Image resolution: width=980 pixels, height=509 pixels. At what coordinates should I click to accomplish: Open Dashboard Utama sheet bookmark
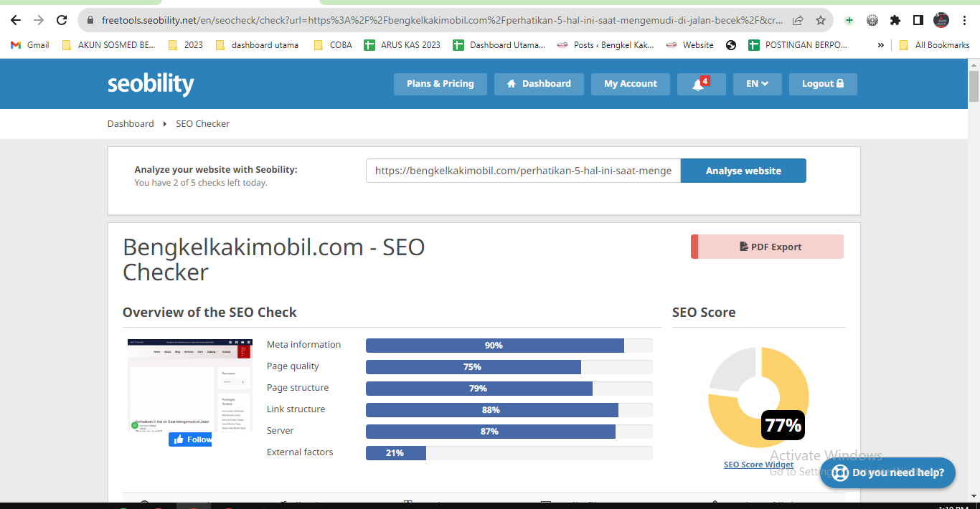pyautogui.click(x=499, y=44)
